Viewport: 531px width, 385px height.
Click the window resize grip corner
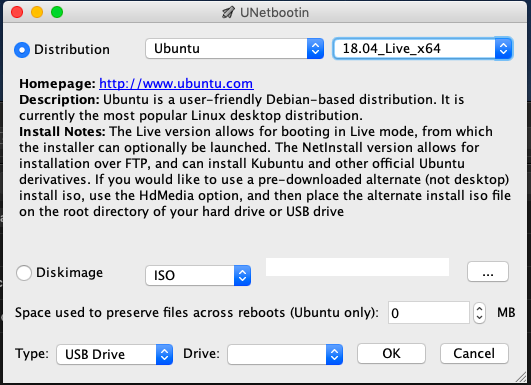[x=522, y=377]
